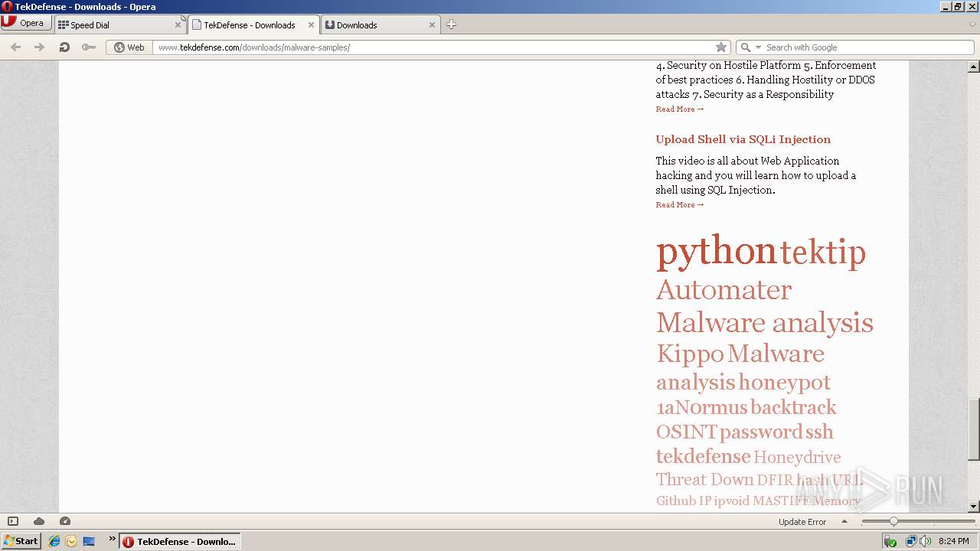Go forward with the forward arrow
This screenshot has height=551, width=980.
[x=39, y=47]
